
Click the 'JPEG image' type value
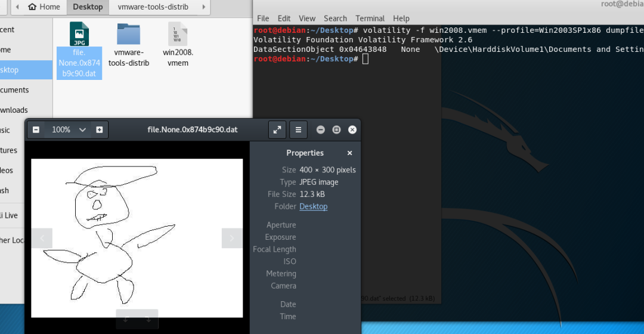tap(318, 182)
